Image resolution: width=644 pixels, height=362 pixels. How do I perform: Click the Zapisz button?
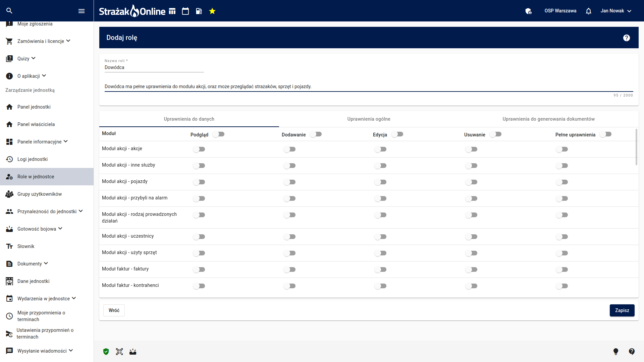622,310
